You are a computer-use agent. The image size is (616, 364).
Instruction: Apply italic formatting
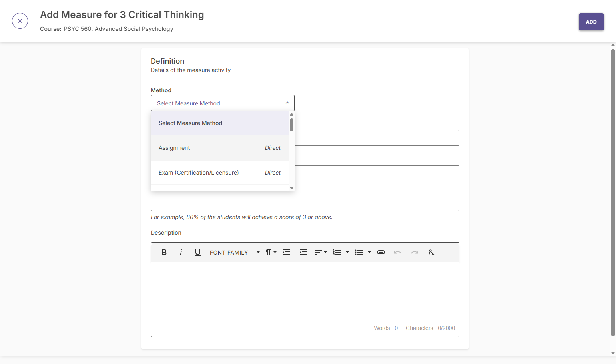181,252
